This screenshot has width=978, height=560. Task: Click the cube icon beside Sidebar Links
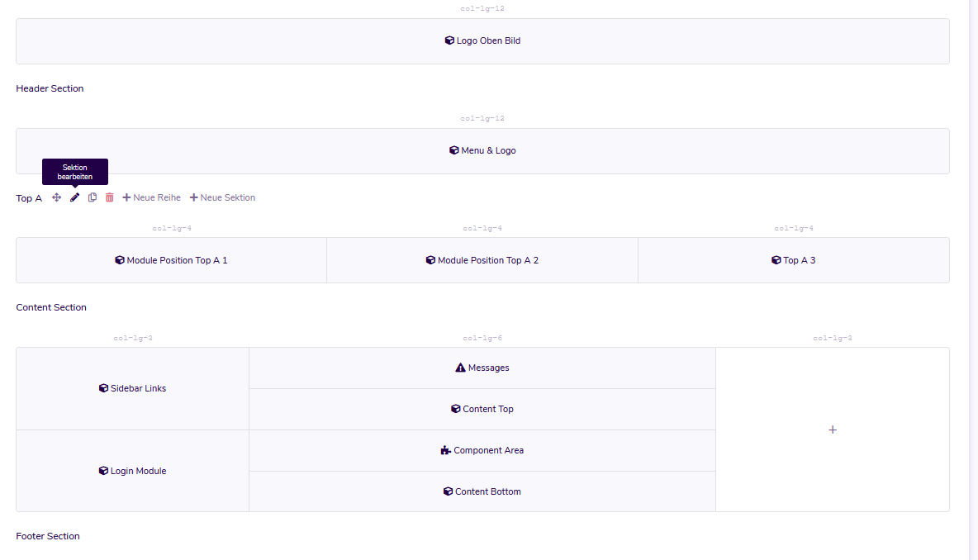pyautogui.click(x=103, y=388)
